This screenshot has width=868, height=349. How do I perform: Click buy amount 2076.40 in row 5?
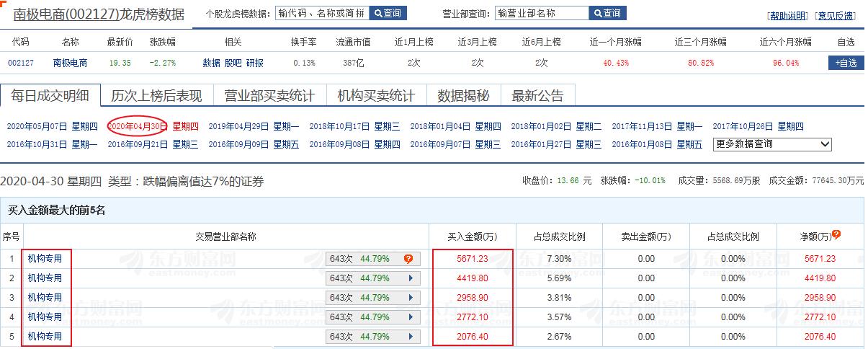(473, 336)
